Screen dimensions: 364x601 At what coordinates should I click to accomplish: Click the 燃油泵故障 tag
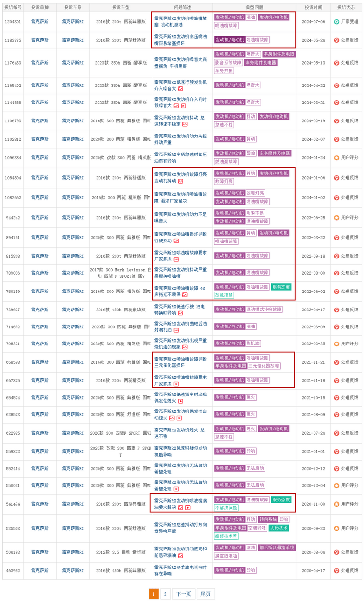point(226,162)
